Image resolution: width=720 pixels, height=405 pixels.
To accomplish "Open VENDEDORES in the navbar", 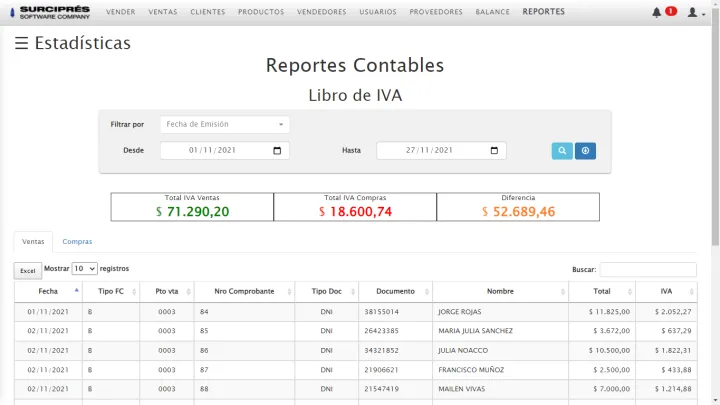I will pos(321,12).
